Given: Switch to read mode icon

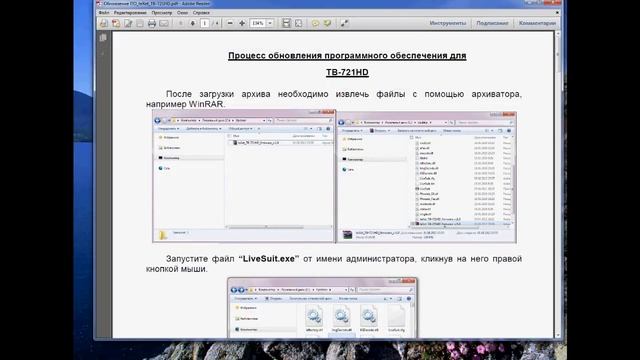Looking at the screenshot, I should coord(344,24).
